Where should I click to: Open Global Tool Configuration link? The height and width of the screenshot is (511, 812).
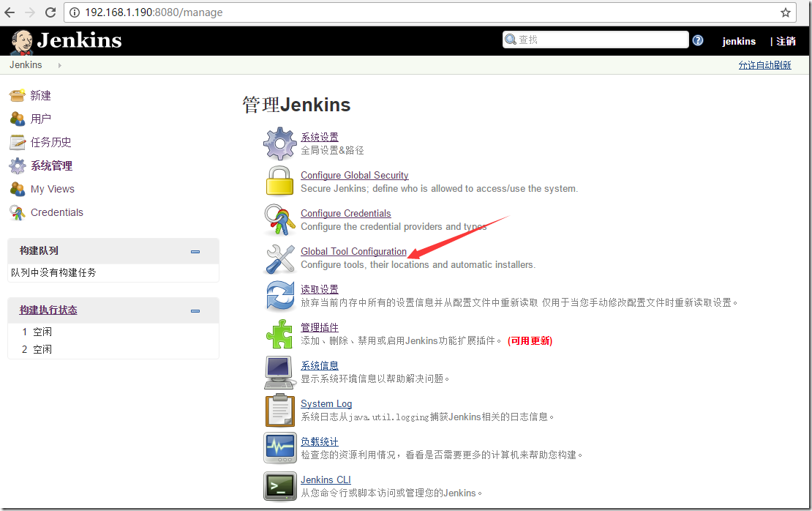[x=354, y=251]
